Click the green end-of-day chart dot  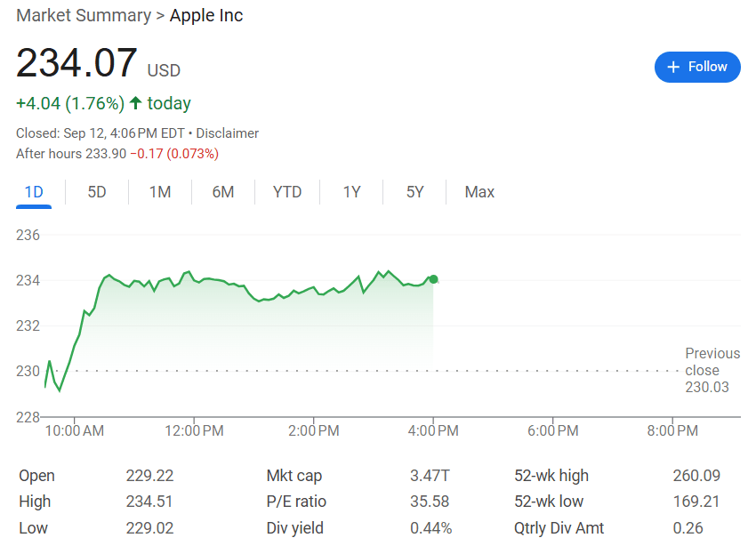pos(433,279)
